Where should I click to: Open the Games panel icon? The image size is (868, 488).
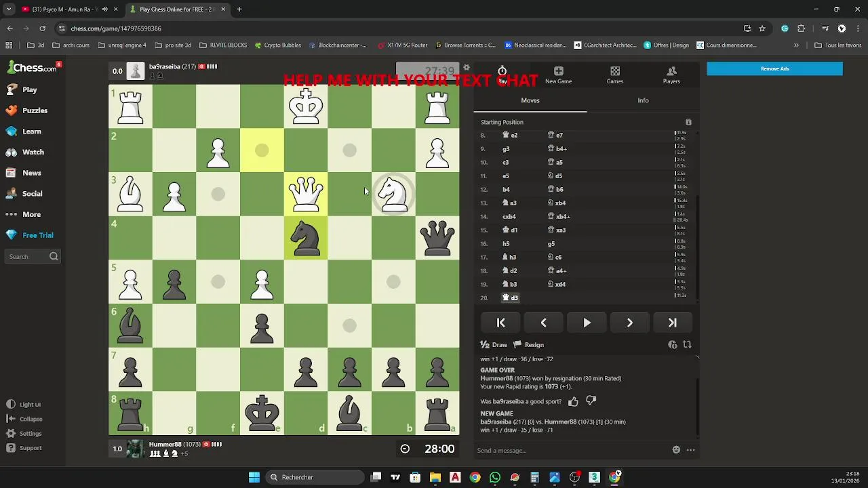tap(615, 75)
